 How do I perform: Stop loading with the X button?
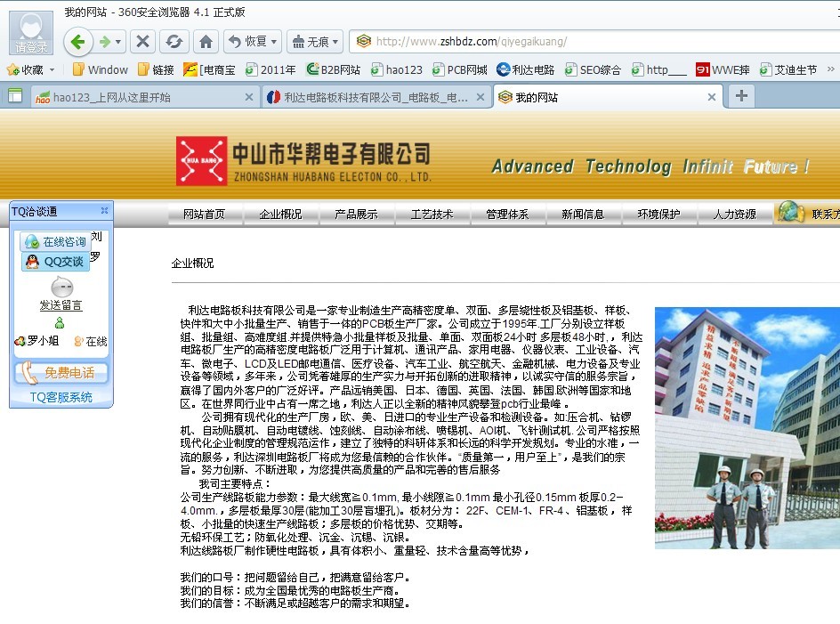(142, 41)
